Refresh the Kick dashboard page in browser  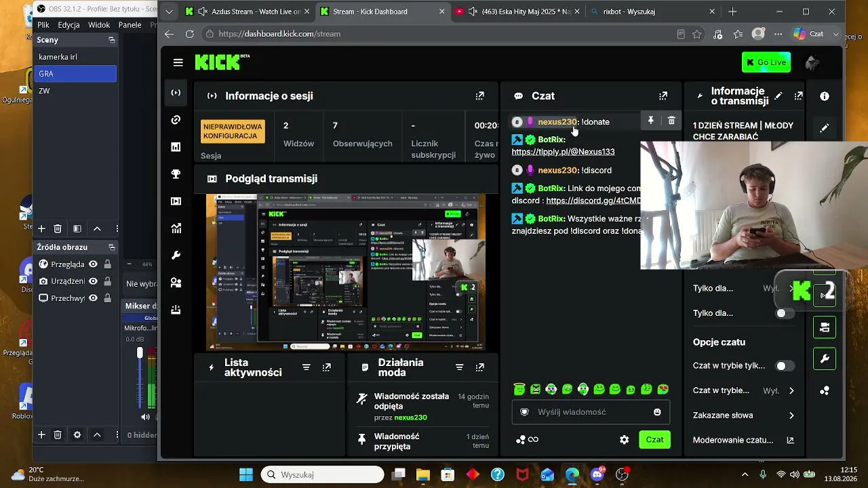(x=189, y=34)
